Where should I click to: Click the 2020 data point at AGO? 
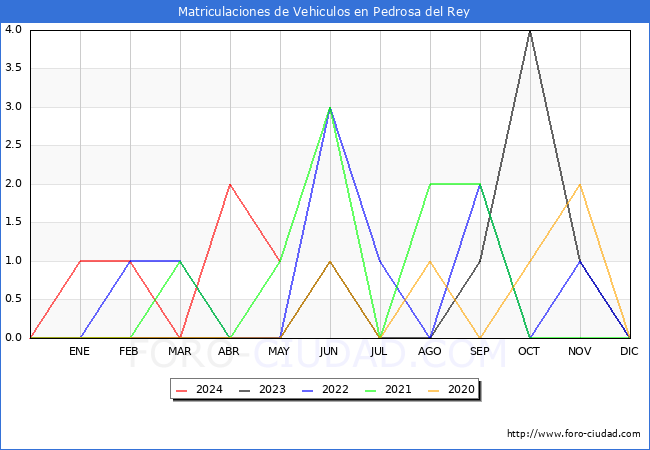coord(430,261)
